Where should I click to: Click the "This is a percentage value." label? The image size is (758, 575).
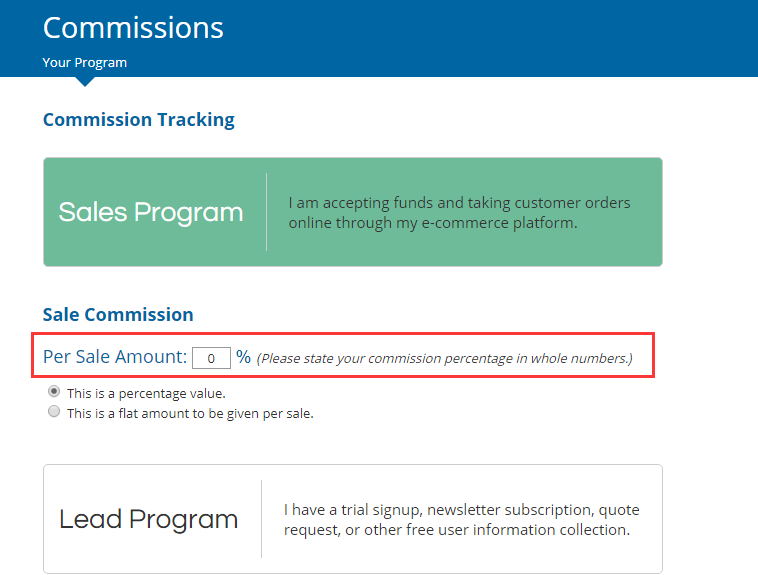click(146, 393)
